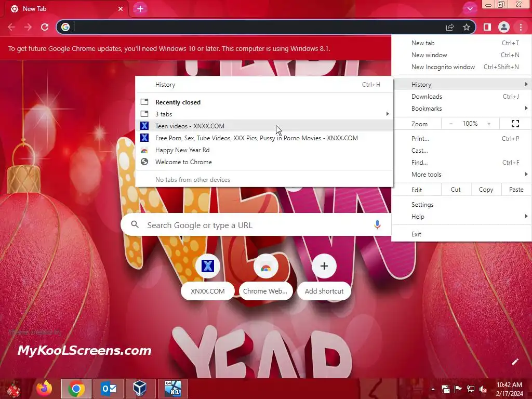Decrease zoom with the minus button
This screenshot has width=532, height=399.
click(451, 124)
